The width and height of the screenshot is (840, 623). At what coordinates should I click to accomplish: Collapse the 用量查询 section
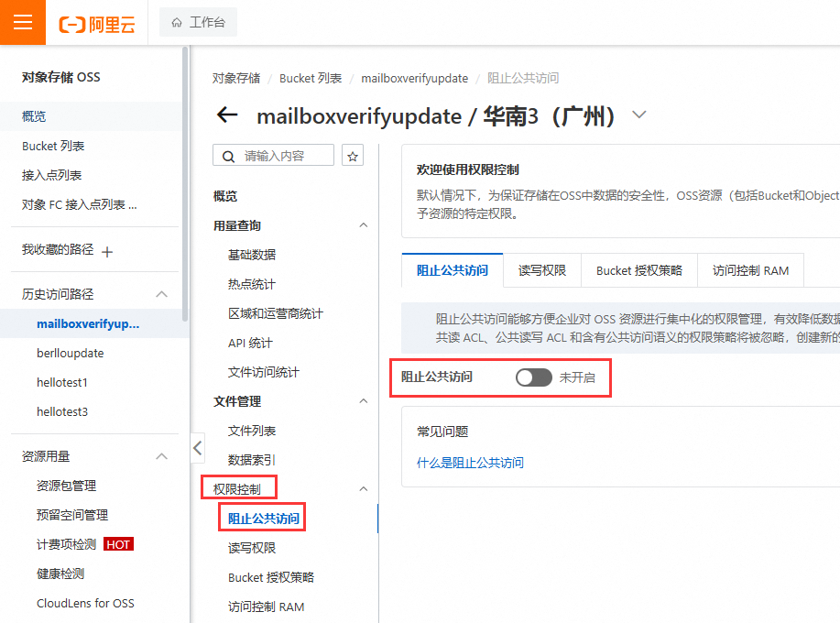[363, 225]
